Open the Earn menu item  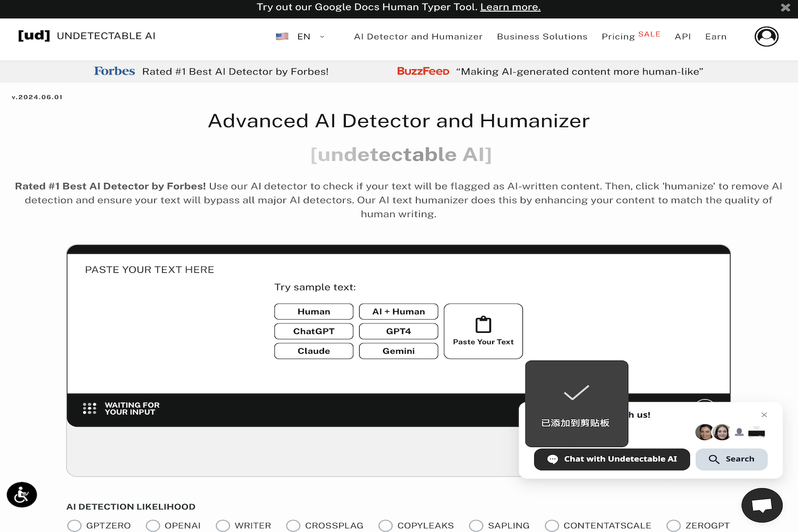pos(716,36)
